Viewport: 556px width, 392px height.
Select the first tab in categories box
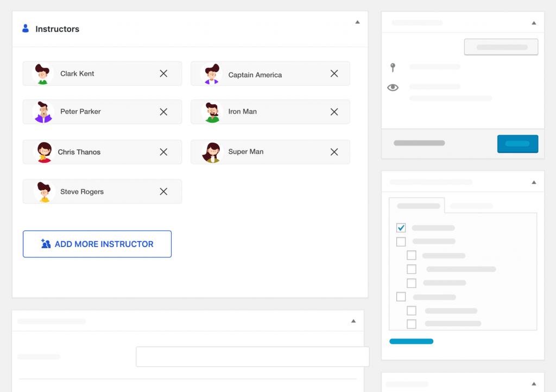[418, 206]
